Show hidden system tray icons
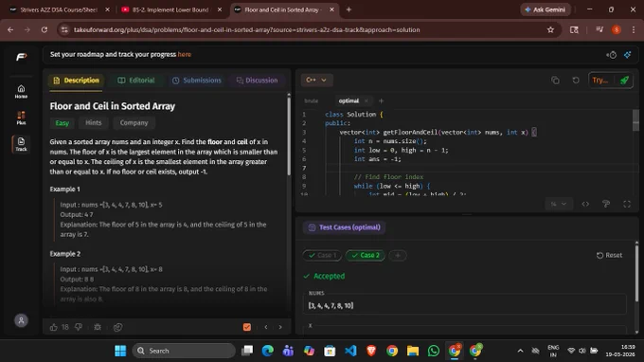644x362 pixels. click(x=520, y=351)
